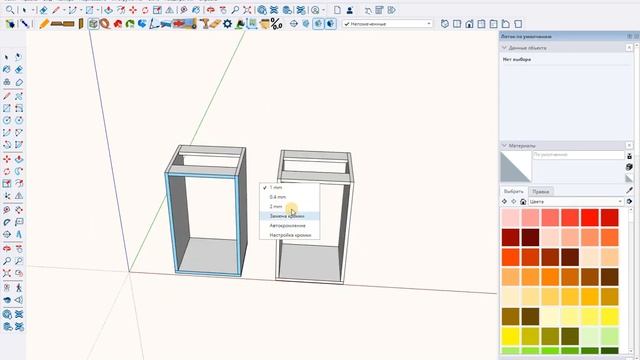Pick the bright yellow swatch in bottom row

pyautogui.click(x=510, y=337)
